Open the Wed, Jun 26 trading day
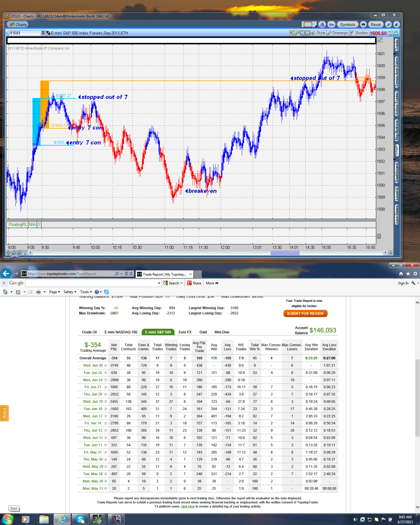Viewport: 420px width, 525px height. [x=93, y=365]
